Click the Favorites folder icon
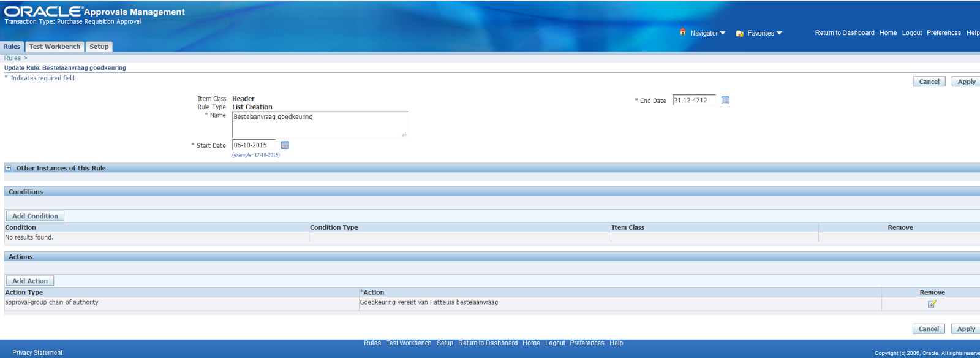Image resolution: width=980 pixels, height=358 pixels. tap(739, 33)
